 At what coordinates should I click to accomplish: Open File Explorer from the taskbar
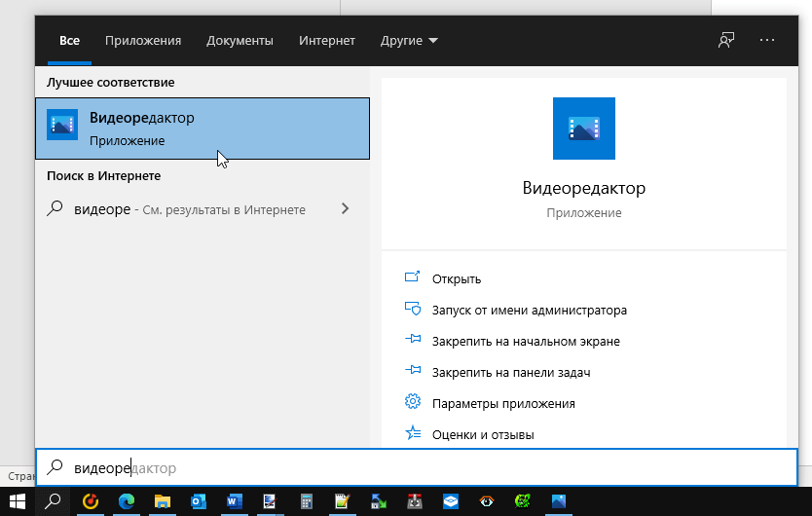pyautogui.click(x=162, y=501)
